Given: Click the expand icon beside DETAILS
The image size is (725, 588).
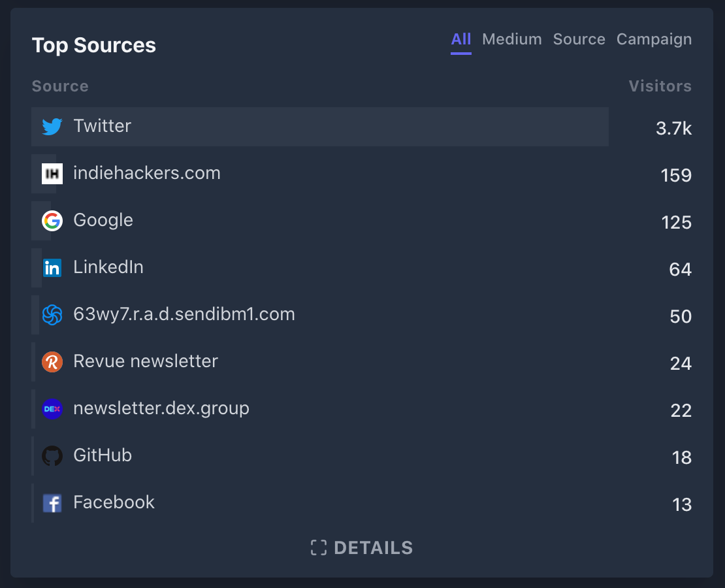Looking at the screenshot, I should [319, 547].
